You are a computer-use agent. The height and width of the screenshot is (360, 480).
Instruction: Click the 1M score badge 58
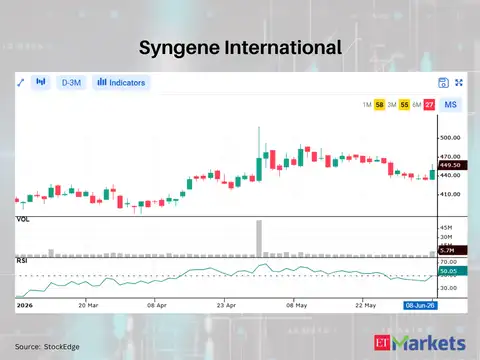379,105
